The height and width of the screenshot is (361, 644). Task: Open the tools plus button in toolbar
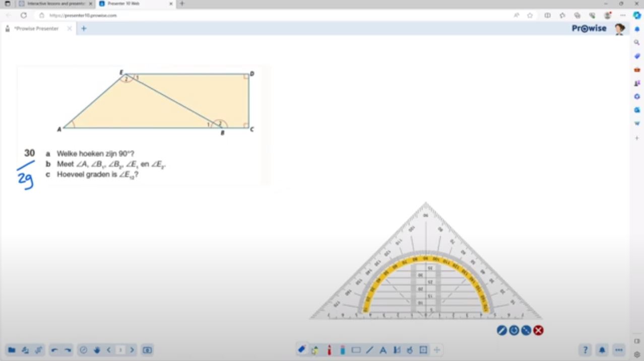pyautogui.click(x=437, y=350)
